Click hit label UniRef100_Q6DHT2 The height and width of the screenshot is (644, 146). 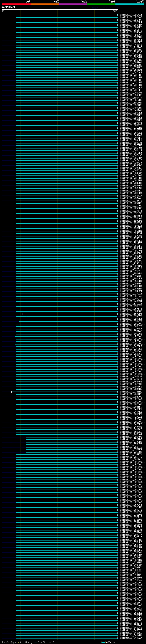click(131, 326)
